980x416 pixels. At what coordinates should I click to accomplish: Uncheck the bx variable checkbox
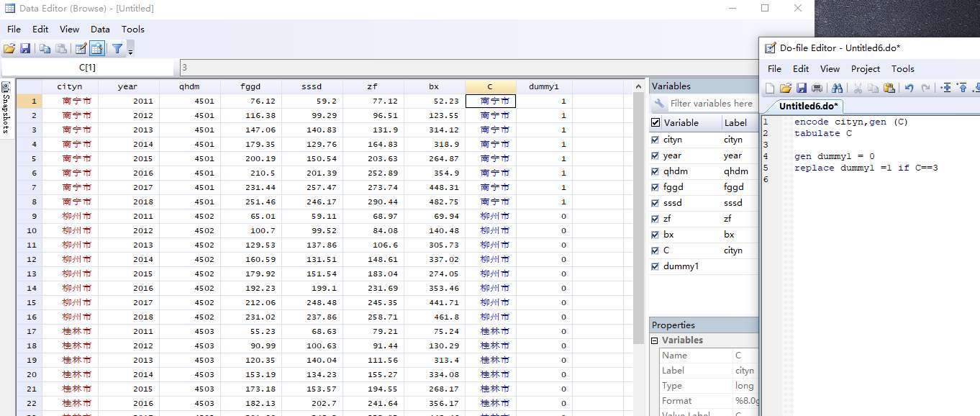(x=655, y=235)
